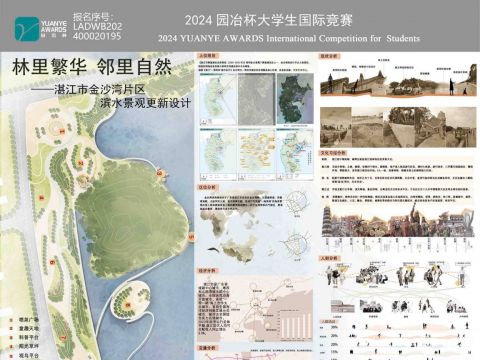Click the Chinese title 2024 园冶杯大学生国际竞赛
The image size is (480, 360).
point(269,20)
